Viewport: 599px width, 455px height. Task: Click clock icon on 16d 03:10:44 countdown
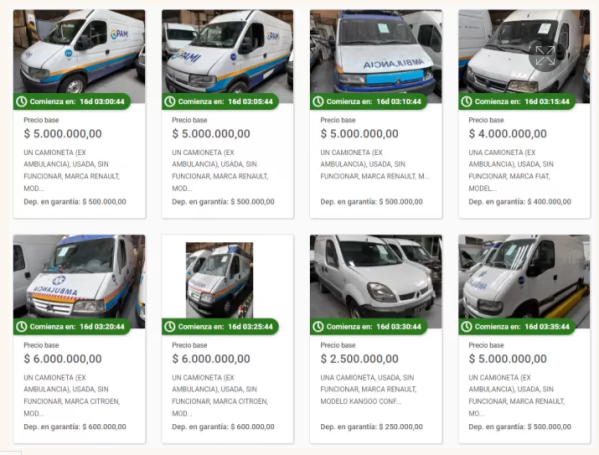pos(318,102)
